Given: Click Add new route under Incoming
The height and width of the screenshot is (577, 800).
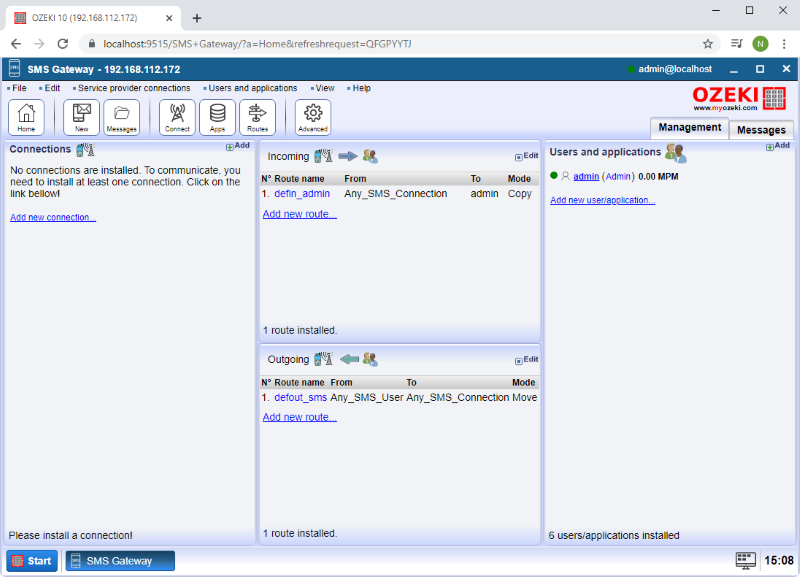Looking at the screenshot, I should [299, 214].
